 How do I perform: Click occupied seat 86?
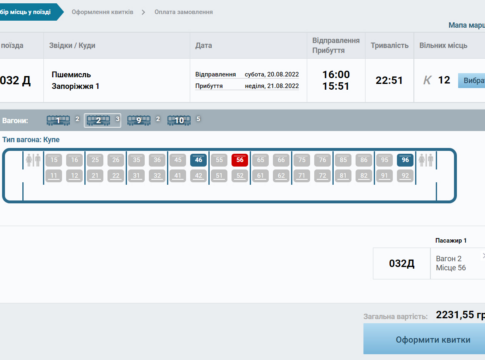[364, 160]
